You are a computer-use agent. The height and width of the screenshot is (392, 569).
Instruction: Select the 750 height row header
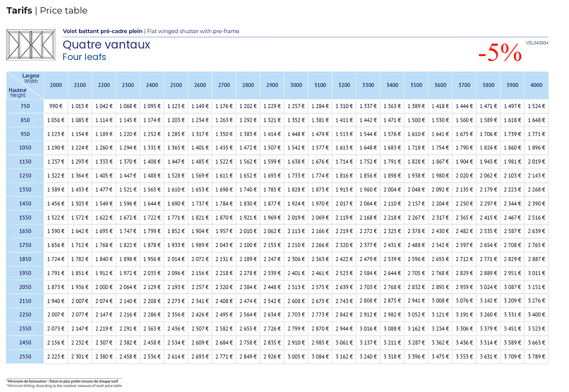coord(25,106)
